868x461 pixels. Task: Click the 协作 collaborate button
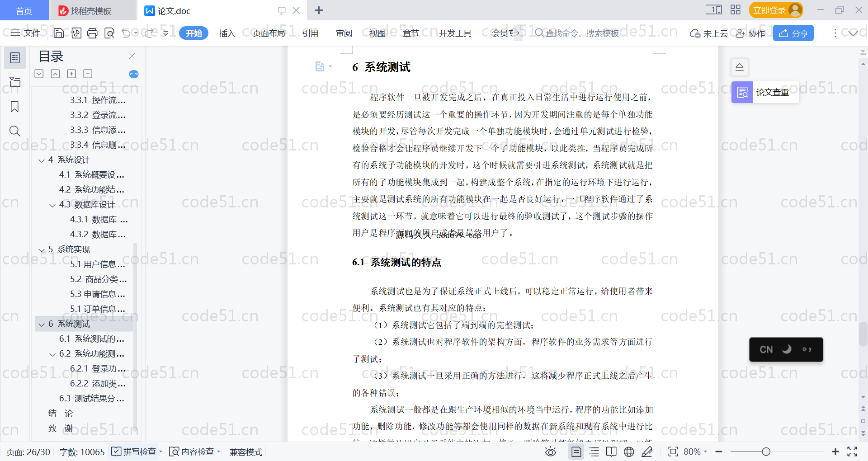coord(750,33)
